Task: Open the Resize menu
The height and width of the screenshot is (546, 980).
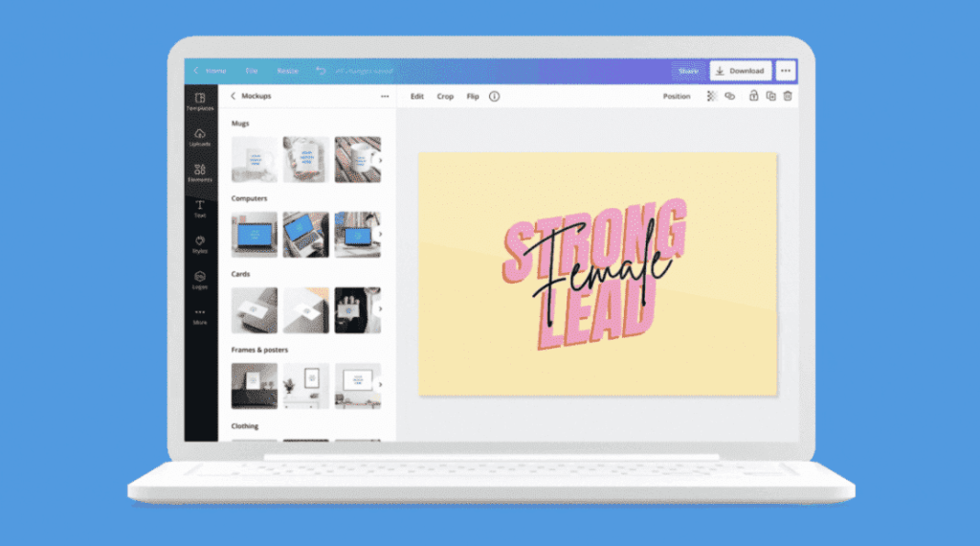Action: click(x=287, y=71)
